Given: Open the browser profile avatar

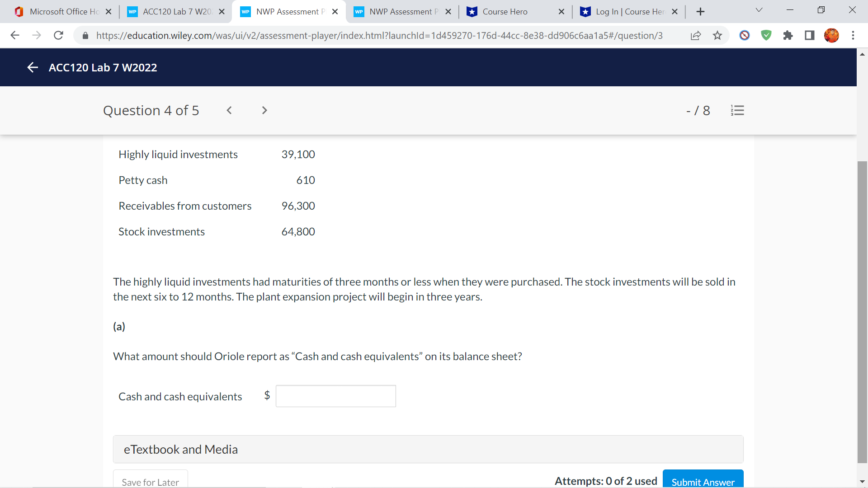Looking at the screenshot, I should click(x=831, y=35).
